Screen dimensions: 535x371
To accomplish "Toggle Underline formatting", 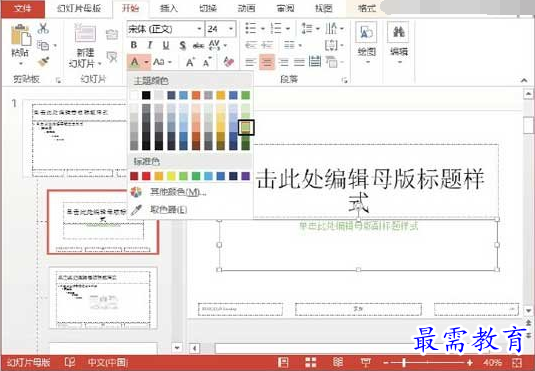I will click(166, 45).
